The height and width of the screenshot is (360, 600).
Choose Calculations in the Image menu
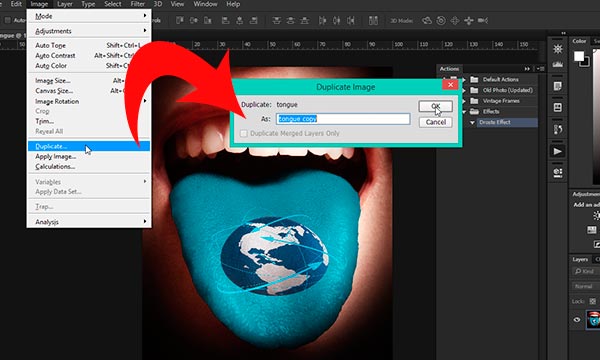coord(89,166)
